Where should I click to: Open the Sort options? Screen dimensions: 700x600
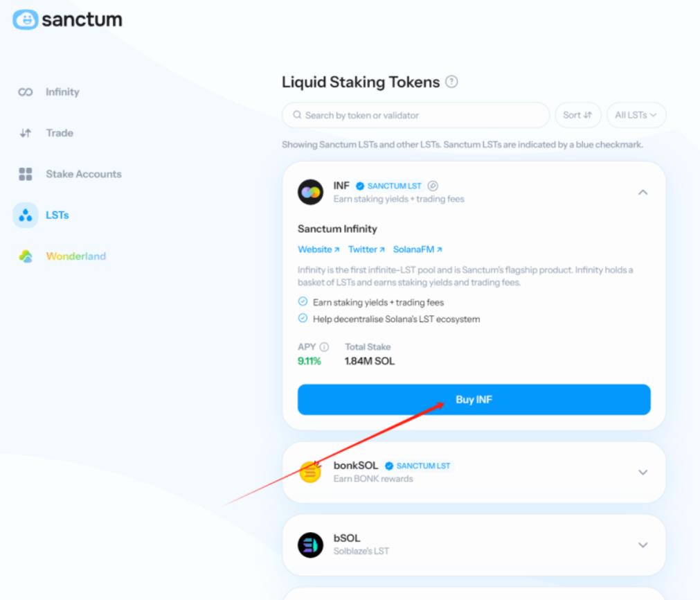577,115
